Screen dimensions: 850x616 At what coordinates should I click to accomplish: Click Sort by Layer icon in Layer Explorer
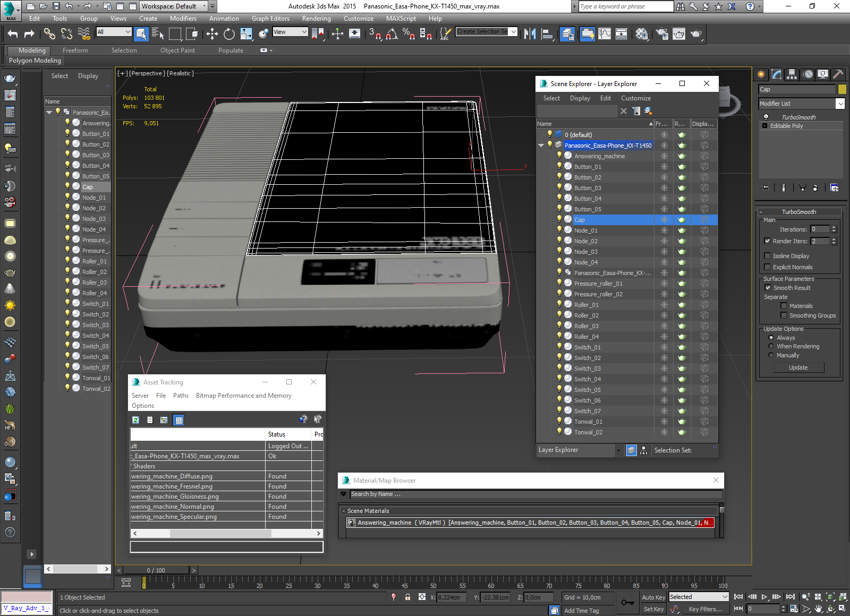(631, 450)
